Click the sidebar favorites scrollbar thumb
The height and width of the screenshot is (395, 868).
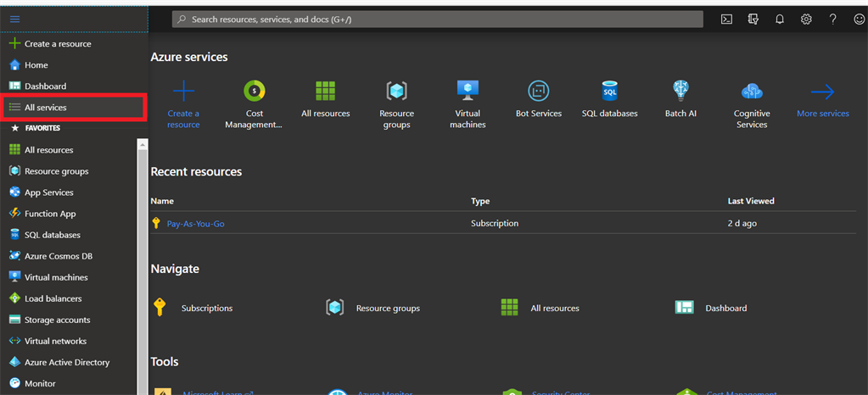pyautogui.click(x=143, y=272)
